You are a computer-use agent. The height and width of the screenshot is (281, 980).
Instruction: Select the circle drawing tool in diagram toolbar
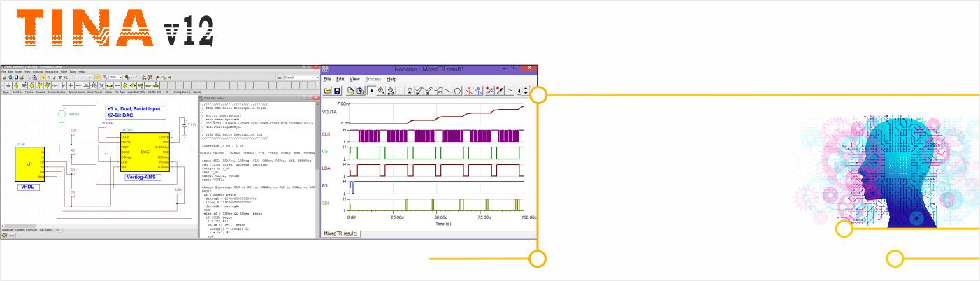click(x=458, y=91)
